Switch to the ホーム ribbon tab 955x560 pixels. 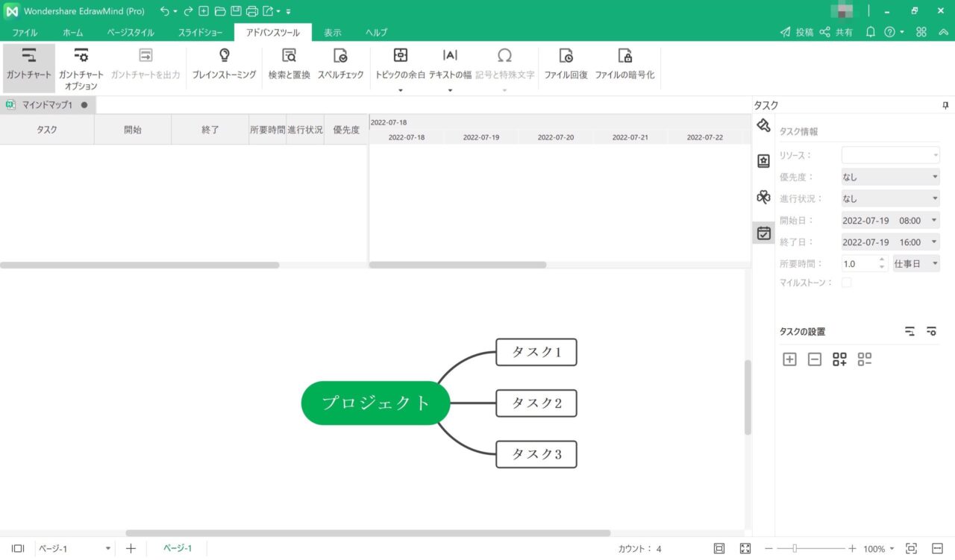click(72, 33)
